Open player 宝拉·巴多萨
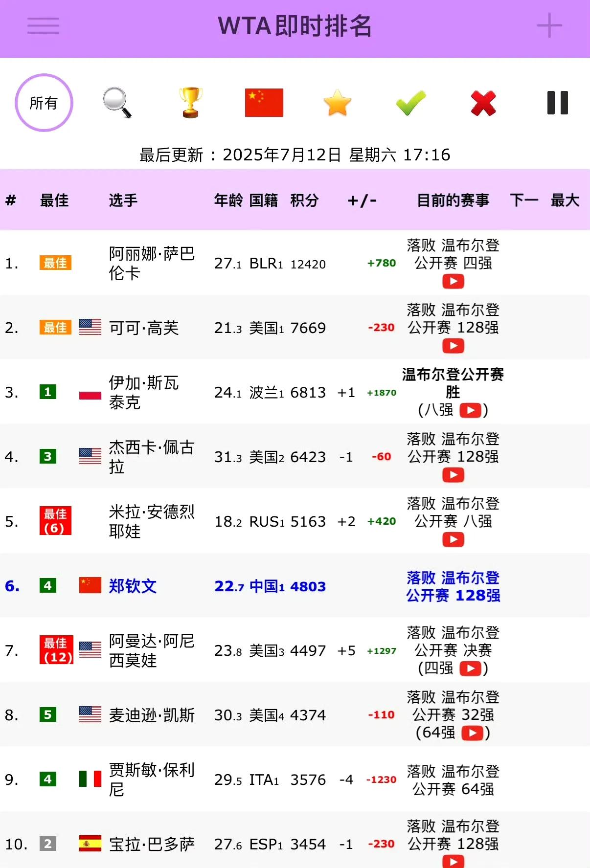 [152, 844]
